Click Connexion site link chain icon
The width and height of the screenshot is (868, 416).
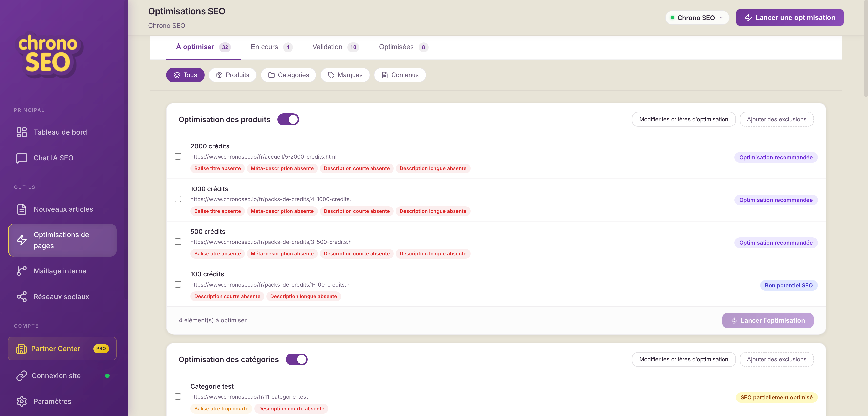(21, 376)
